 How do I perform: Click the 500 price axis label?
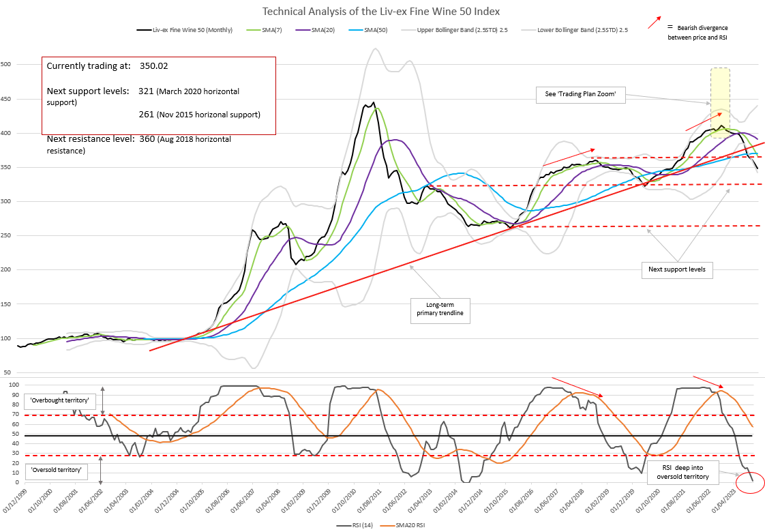click(6, 64)
